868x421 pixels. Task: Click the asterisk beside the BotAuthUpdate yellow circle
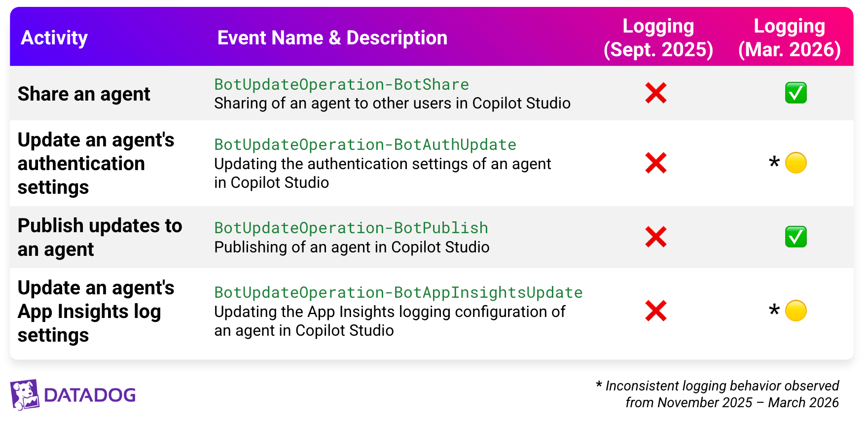coord(774,163)
